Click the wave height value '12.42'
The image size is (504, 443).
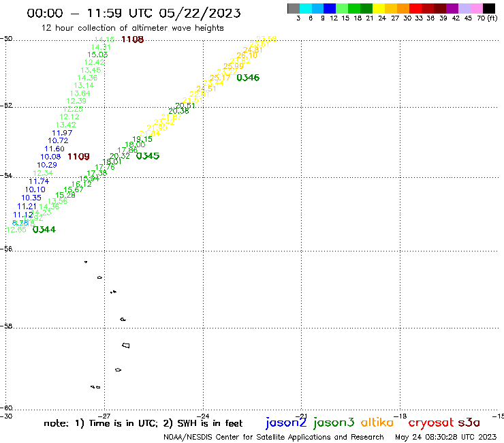coord(94,63)
